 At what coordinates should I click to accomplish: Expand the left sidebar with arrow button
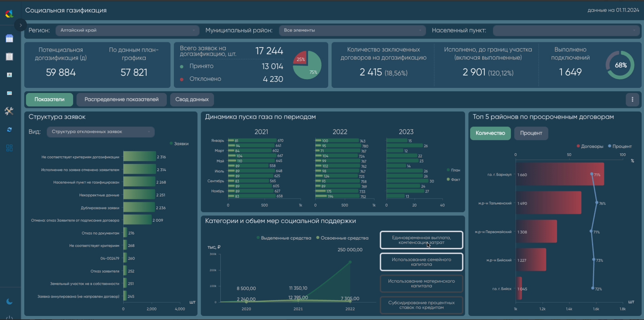click(x=20, y=25)
